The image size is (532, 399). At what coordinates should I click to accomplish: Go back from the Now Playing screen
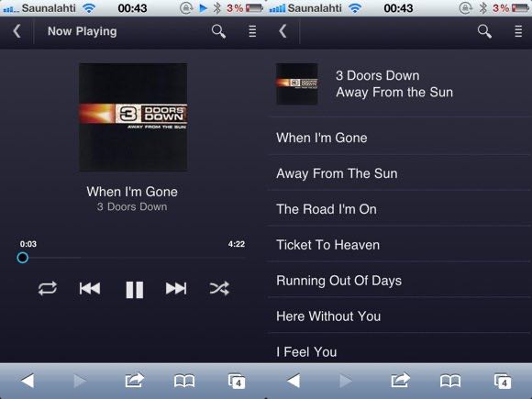17,31
